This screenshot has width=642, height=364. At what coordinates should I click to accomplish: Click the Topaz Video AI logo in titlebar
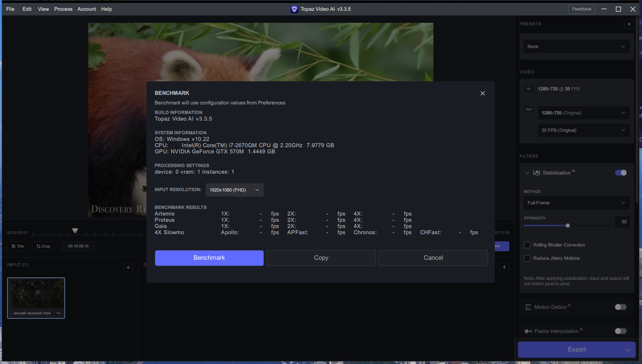click(294, 9)
